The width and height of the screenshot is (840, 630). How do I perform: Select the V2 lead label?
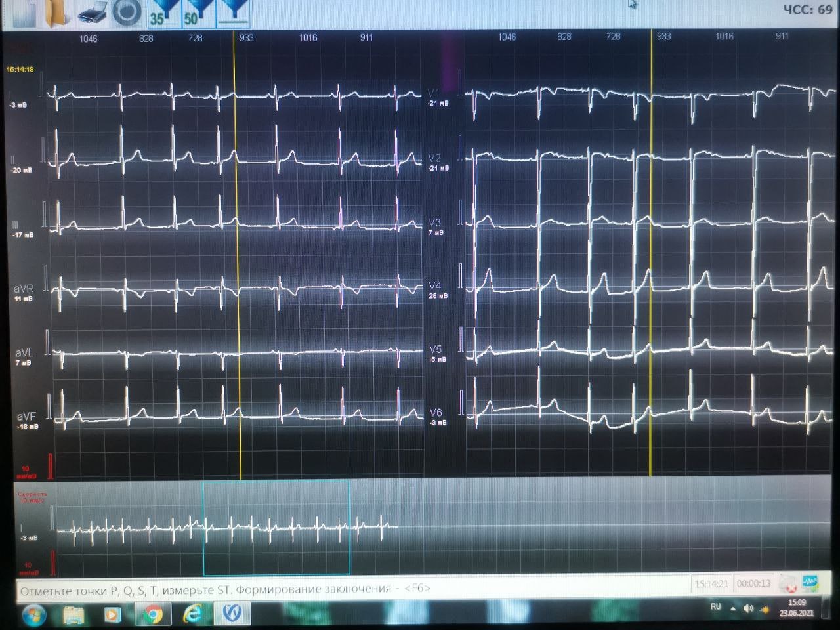coord(434,158)
